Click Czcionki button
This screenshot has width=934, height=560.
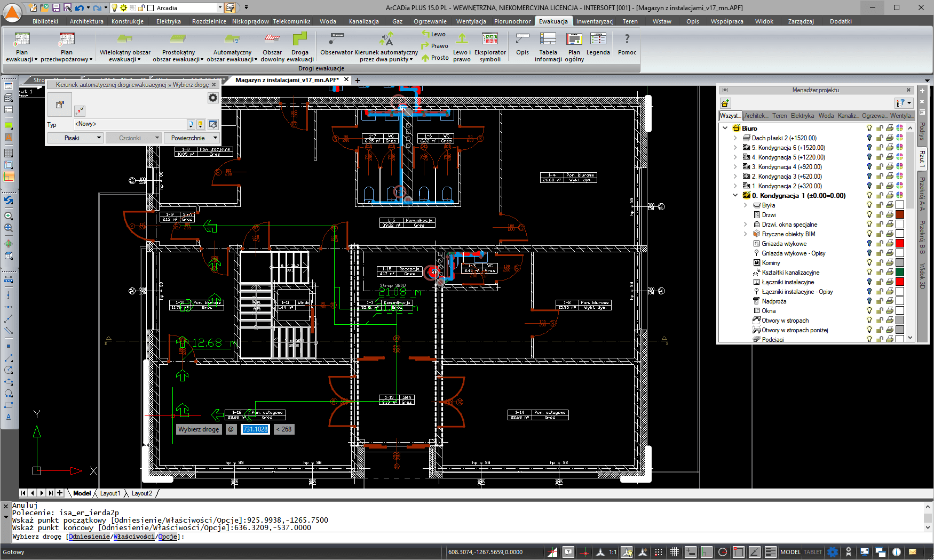click(133, 138)
